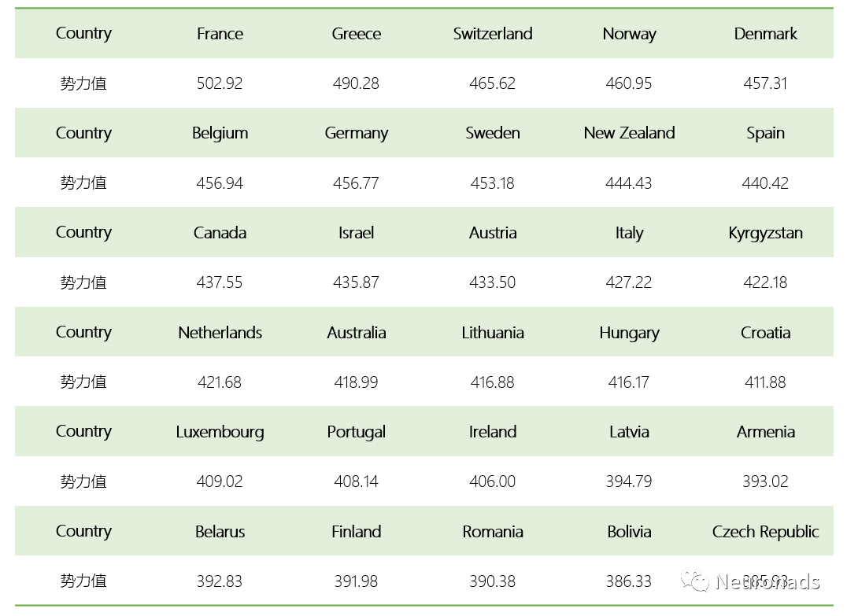Click the Bolivia value 386.33
The width and height of the screenshot is (847, 616).
[x=629, y=581]
